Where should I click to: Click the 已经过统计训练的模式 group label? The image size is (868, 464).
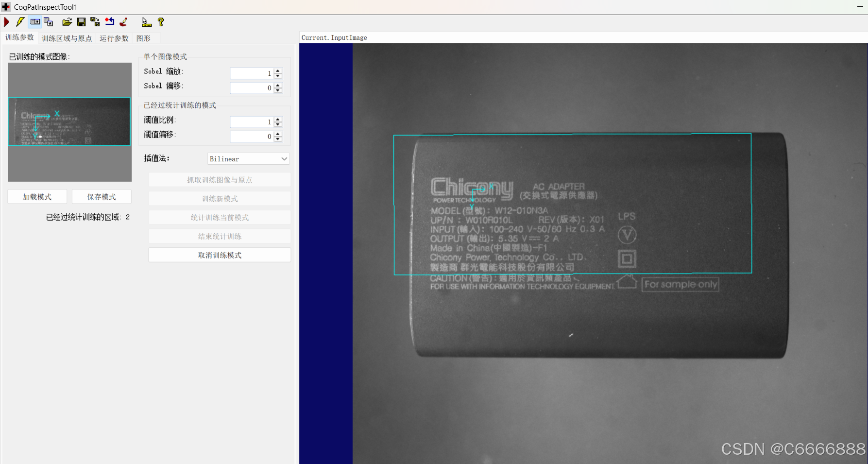(180, 105)
